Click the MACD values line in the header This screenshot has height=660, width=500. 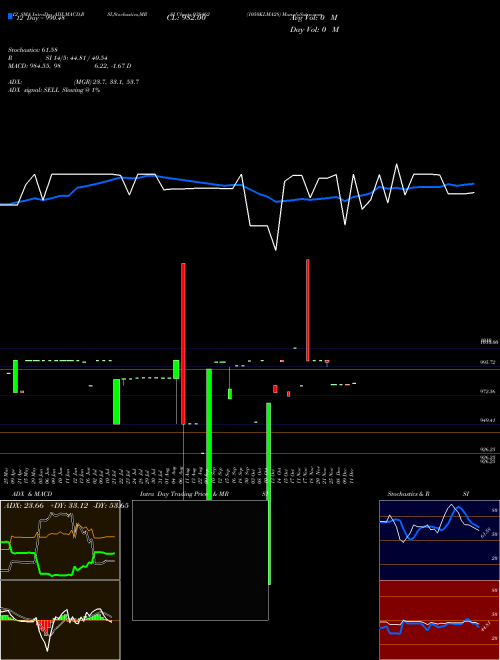click(69, 66)
